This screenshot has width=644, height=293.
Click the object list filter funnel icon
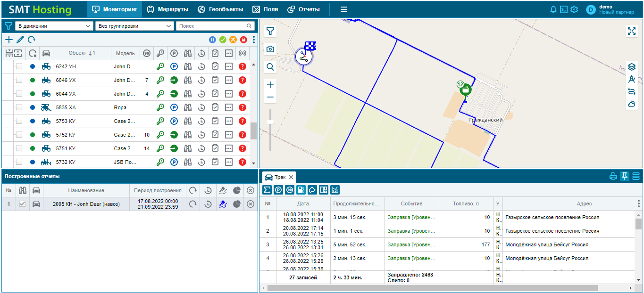point(8,26)
